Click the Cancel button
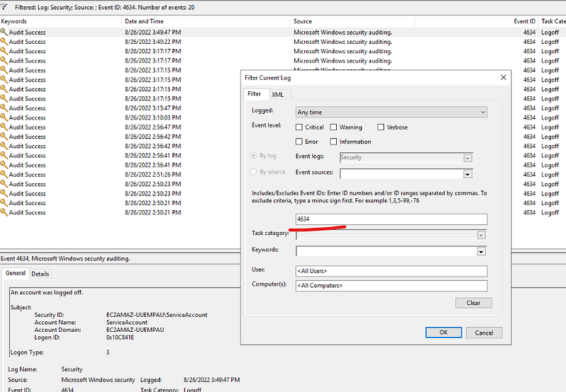The width and height of the screenshot is (566, 392). tap(484, 333)
